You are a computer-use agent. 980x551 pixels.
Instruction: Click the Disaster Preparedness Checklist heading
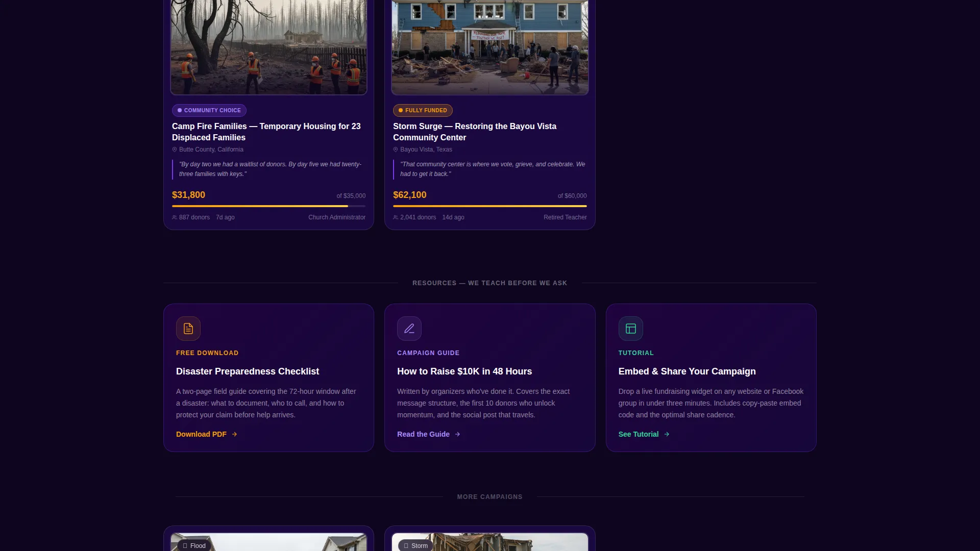(248, 371)
